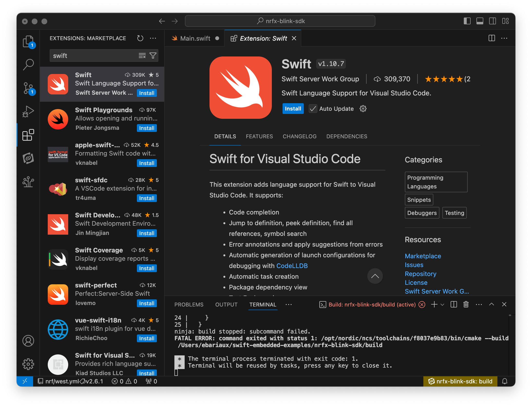This screenshot has height=407, width=532.
Task: Open Run and Debug view
Action: pos(28,111)
